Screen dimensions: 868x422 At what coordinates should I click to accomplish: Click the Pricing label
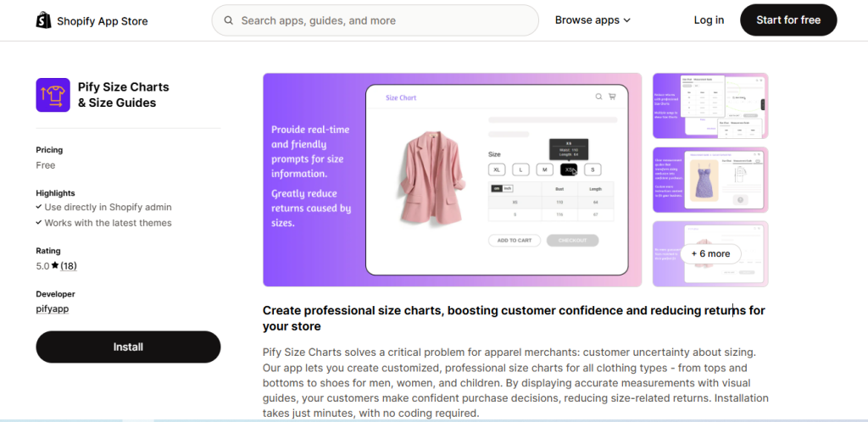pyautogui.click(x=49, y=150)
